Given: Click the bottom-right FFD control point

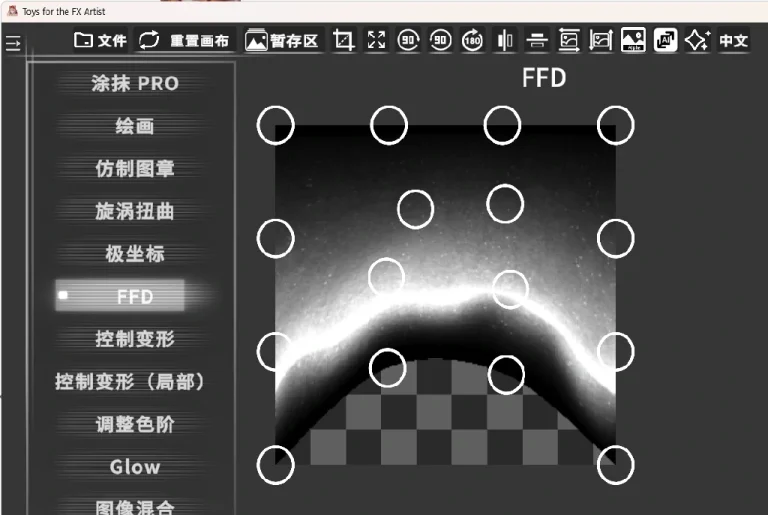Looking at the screenshot, I should coord(616,464).
